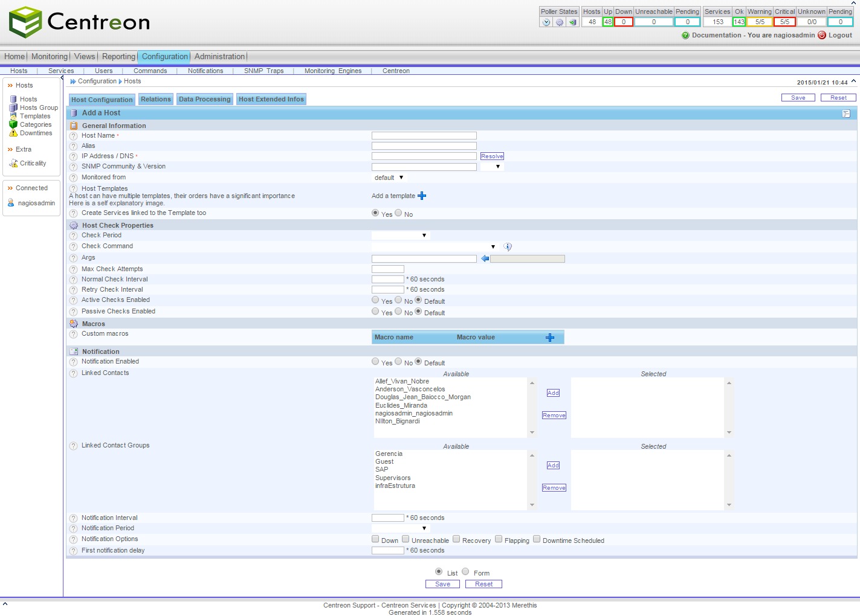
Task: Select Supervisors in available contact groups
Action: coord(393,478)
